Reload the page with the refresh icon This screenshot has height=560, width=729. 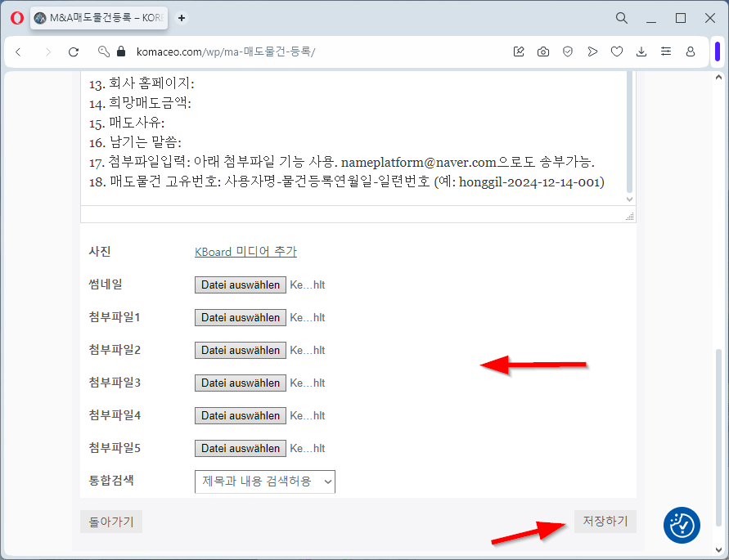point(74,52)
